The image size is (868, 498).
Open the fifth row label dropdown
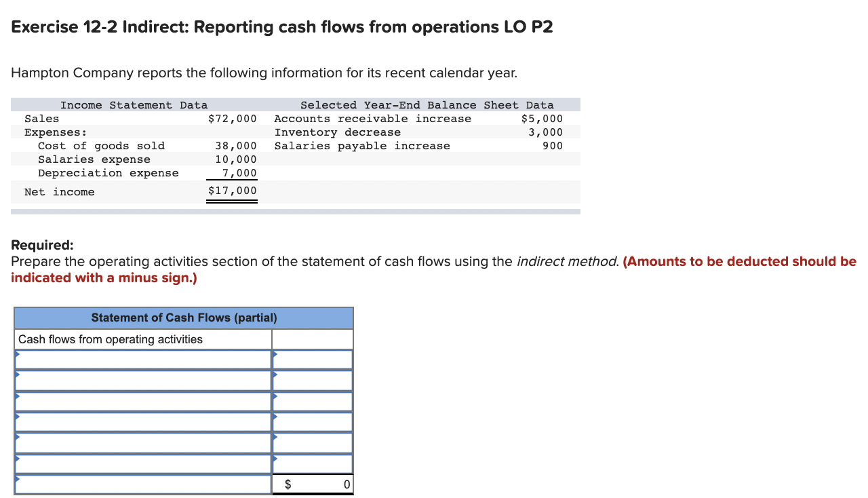142,442
